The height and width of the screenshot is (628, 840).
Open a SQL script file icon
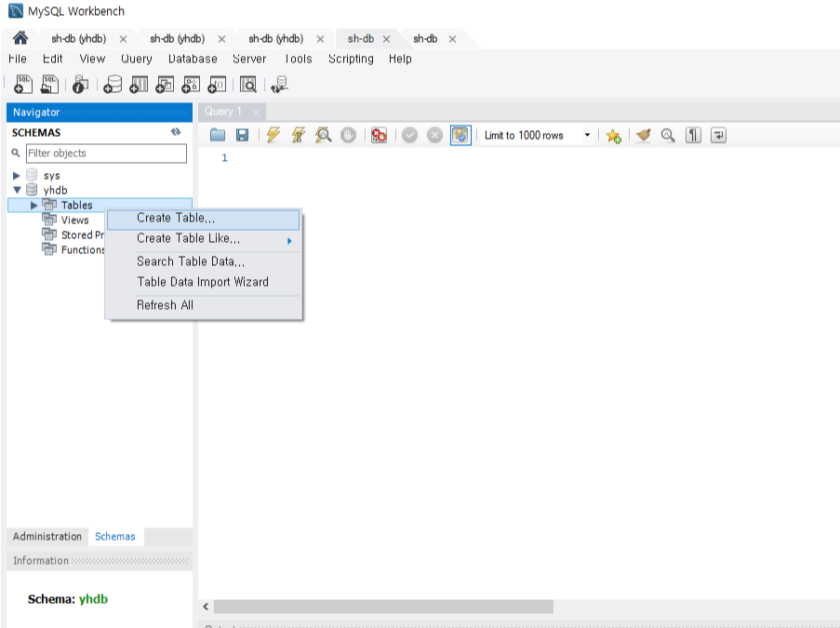[50, 84]
